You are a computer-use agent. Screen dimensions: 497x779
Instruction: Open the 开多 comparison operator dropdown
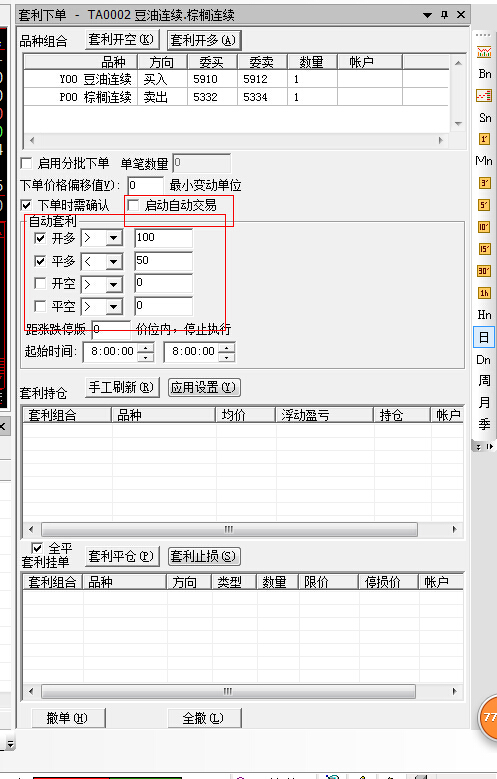coord(114,238)
